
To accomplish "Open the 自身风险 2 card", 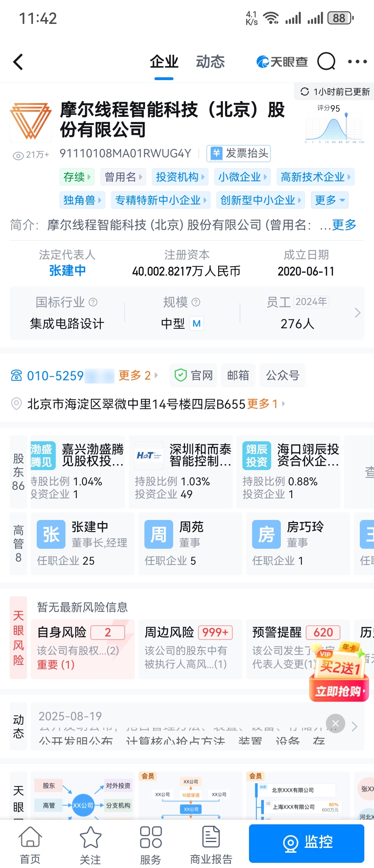I will click(x=83, y=649).
